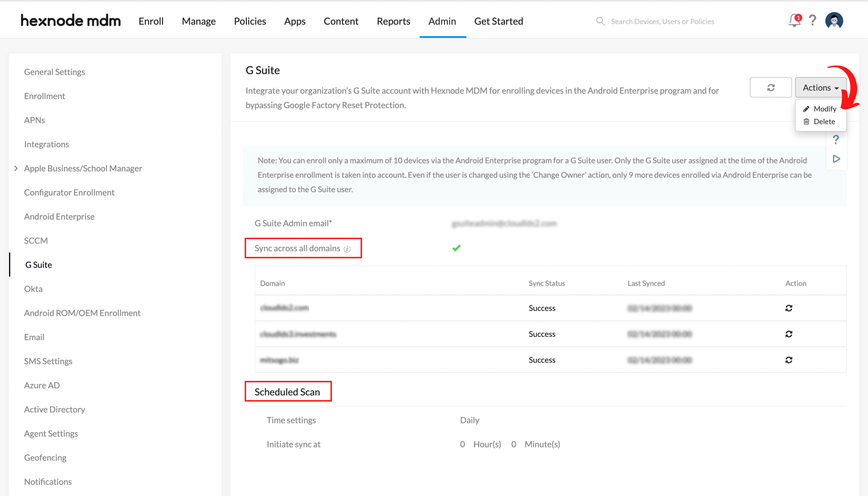The width and height of the screenshot is (868, 496).
Task: Open the Content tab
Action: (x=341, y=21)
